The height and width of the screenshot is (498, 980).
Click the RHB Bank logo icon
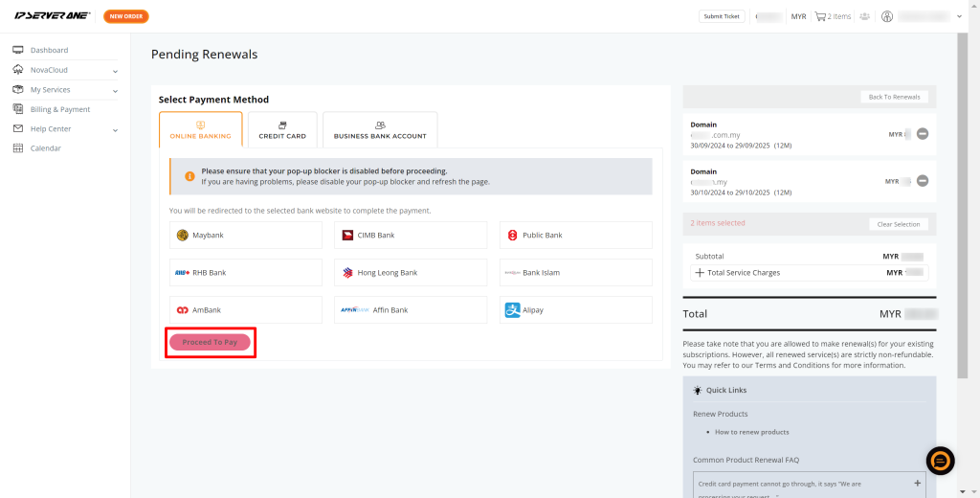click(183, 273)
